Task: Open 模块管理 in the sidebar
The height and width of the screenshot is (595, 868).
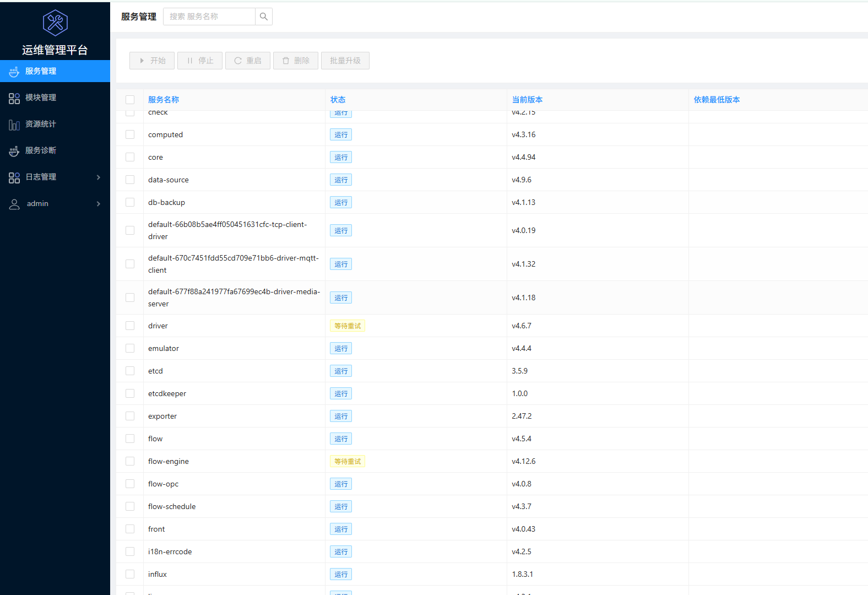Action: pos(55,98)
